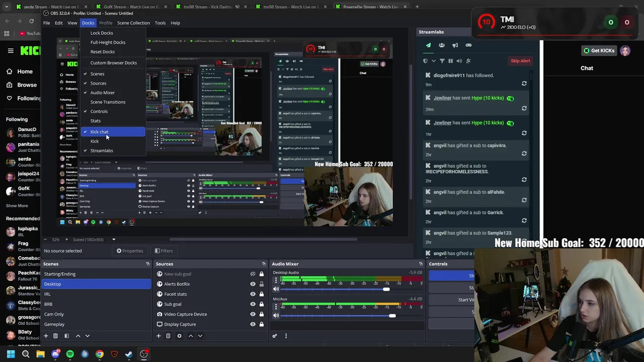Open the Windows Start menu
644x362 pixels.
pyautogui.click(x=11, y=354)
